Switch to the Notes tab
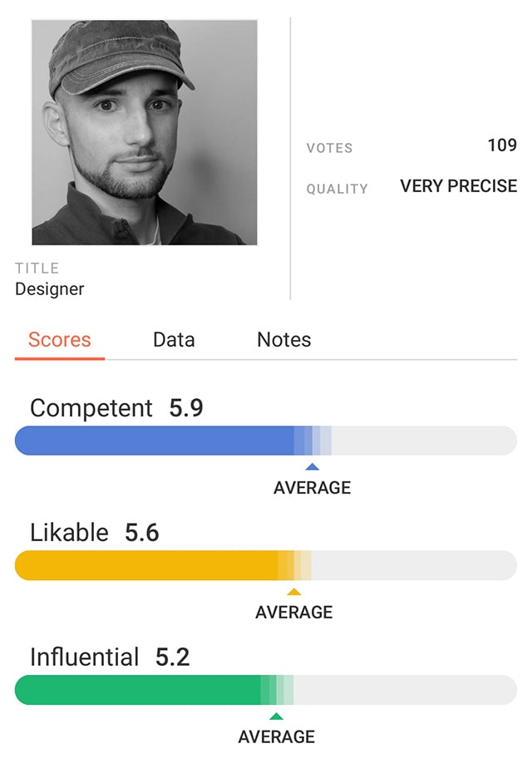Viewport: 532px width, 768px height. (x=283, y=340)
